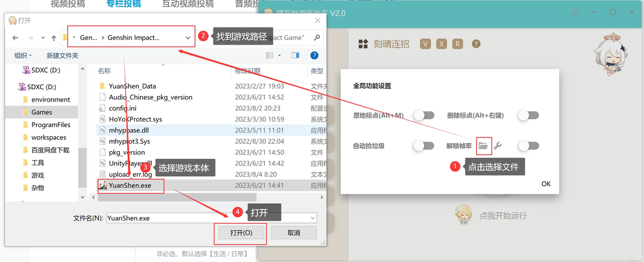Click the hamburger menu in 提瓦特游览助手 title bar
This screenshot has width=644, height=262.
click(x=575, y=13)
